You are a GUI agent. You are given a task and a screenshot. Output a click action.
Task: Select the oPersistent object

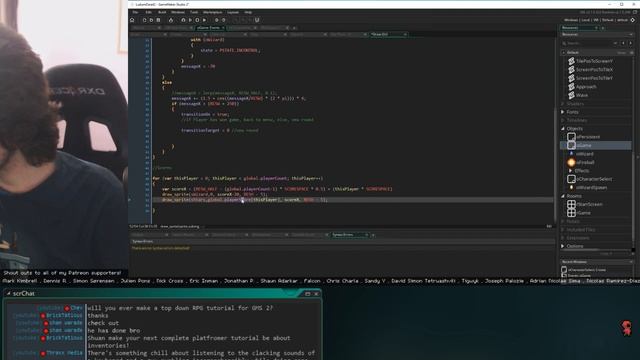[x=584, y=137]
